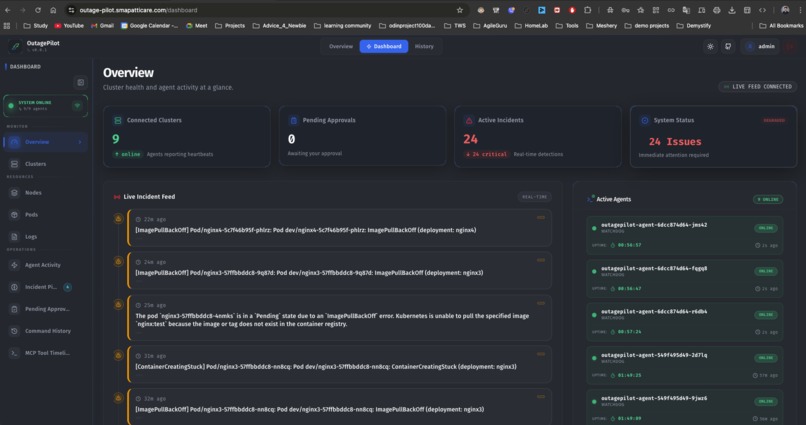Click the SYSTEM ONLINE status card

coord(46,106)
